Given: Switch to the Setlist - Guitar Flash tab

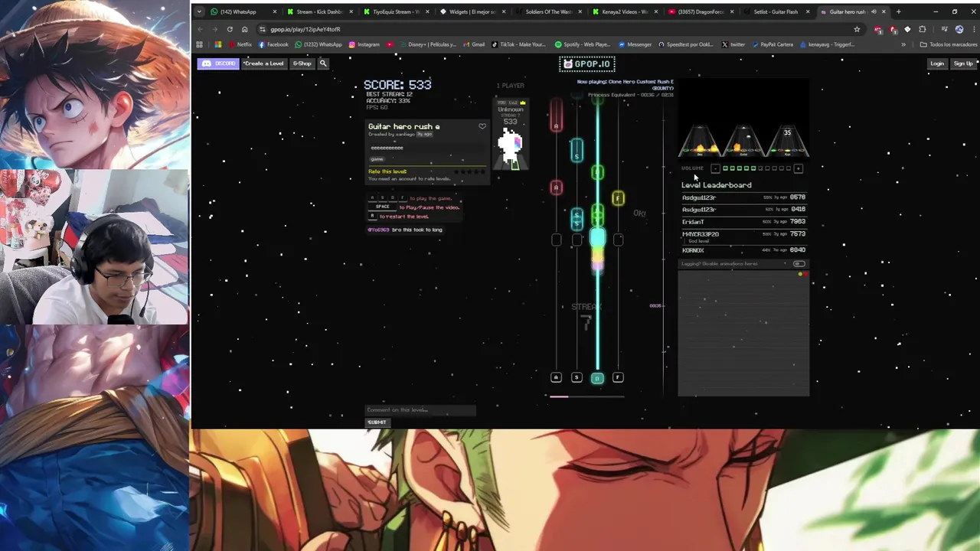Looking at the screenshot, I should (775, 11).
